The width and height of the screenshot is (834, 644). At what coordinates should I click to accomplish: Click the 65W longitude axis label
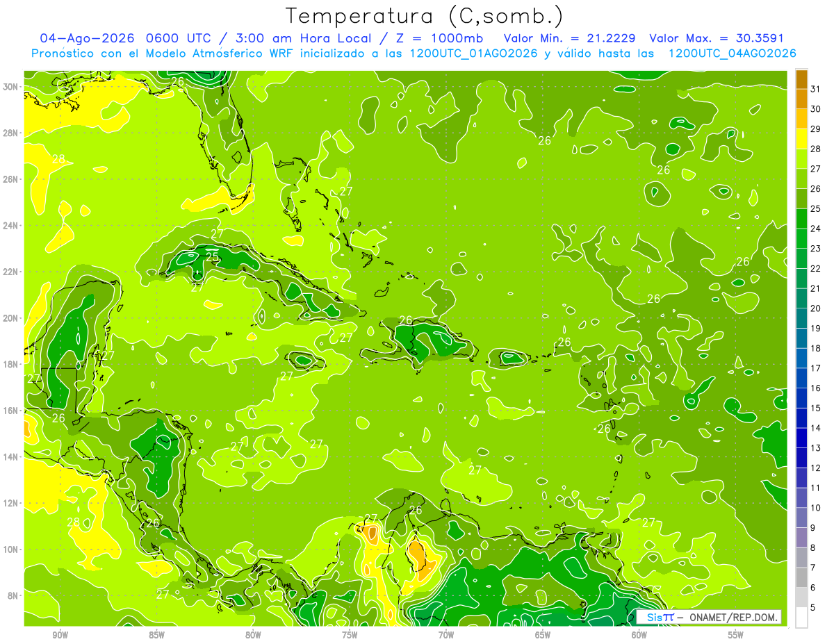(543, 635)
